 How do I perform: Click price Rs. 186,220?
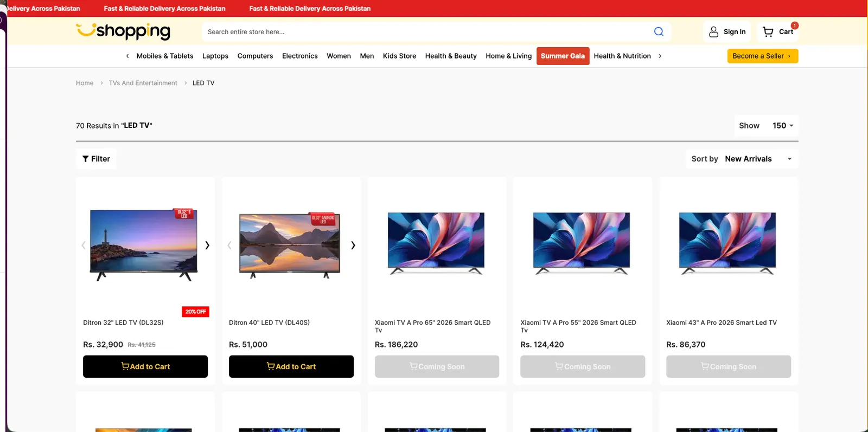coord(396,345)
